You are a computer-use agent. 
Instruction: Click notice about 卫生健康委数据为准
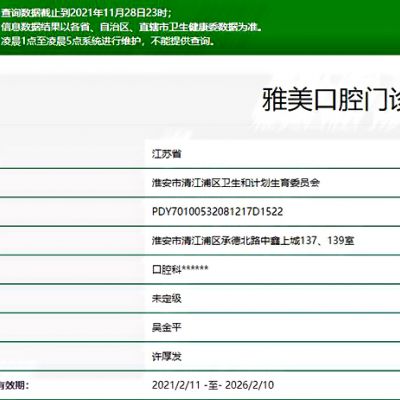tap(131, 27)
